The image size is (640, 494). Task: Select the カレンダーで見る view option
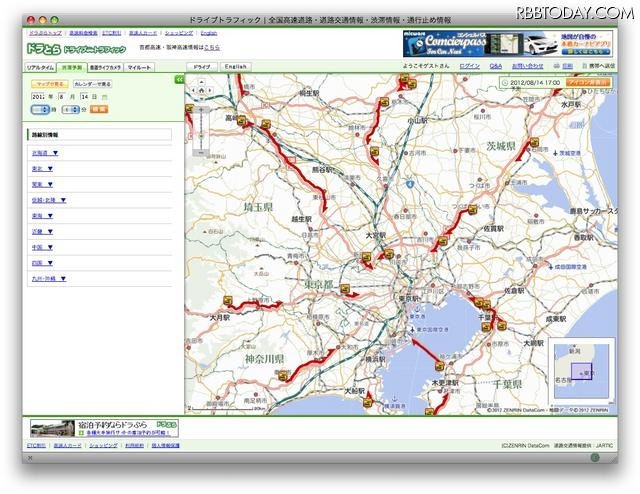click(92, 85)
